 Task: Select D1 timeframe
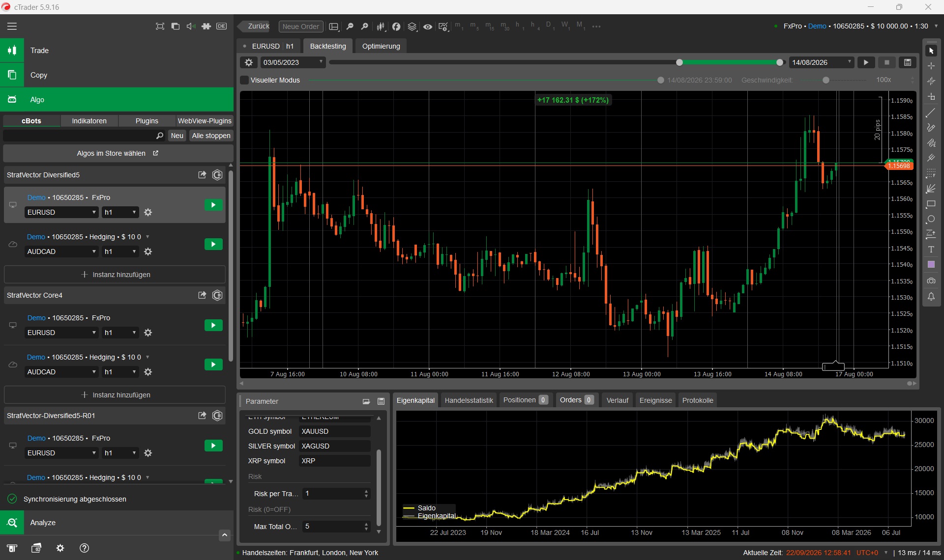pos(550,26)
